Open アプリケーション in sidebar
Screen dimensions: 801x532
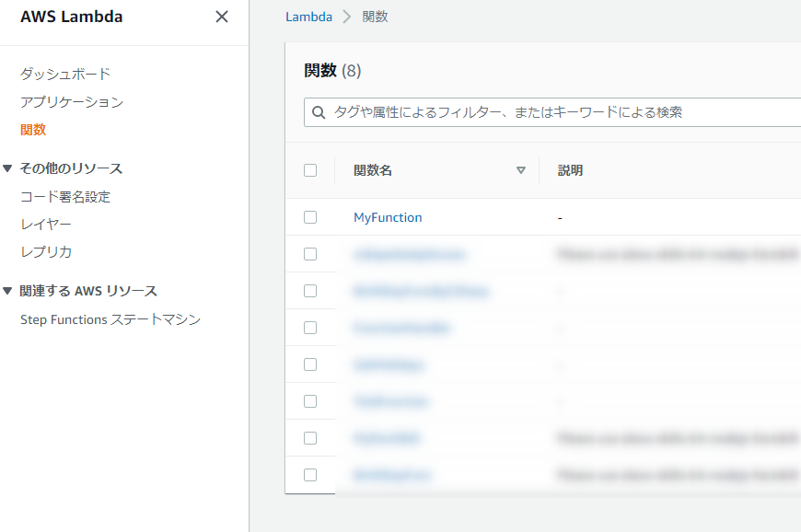point(72,102)
